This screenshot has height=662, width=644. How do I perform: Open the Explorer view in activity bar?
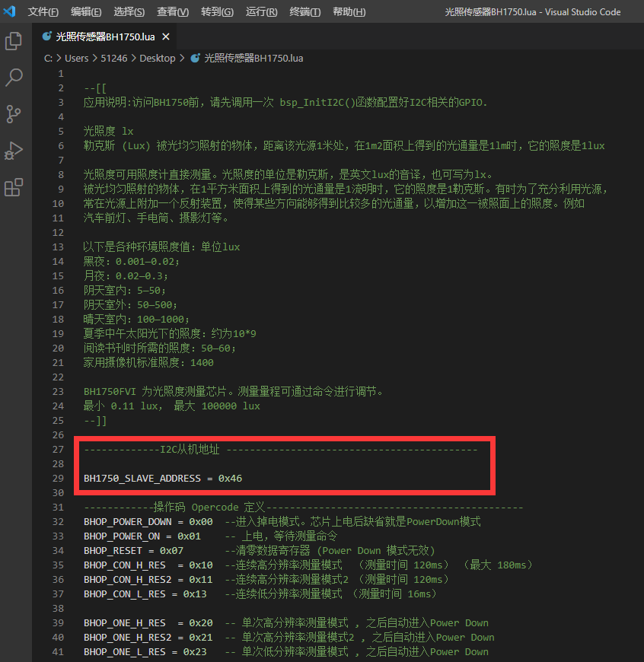14,41
